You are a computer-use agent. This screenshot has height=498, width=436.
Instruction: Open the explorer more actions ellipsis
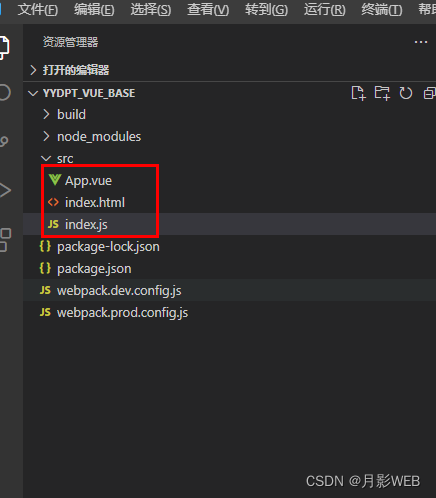tap(421, 42)
